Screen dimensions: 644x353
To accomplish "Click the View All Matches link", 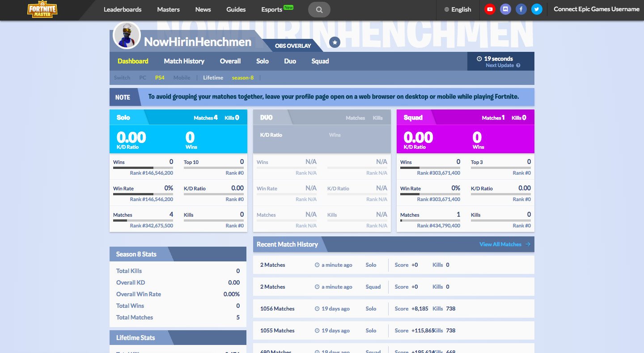I will [x=500, y=244].
